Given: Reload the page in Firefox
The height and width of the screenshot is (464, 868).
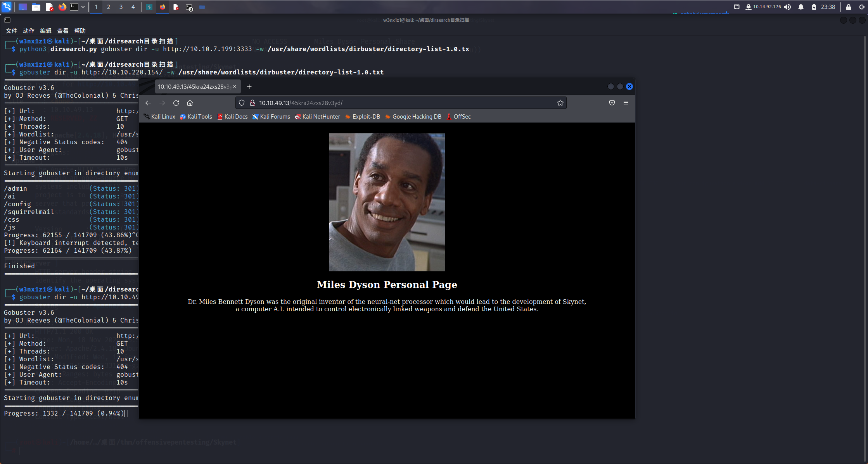Looking at the screenshot, I should 176,103.
